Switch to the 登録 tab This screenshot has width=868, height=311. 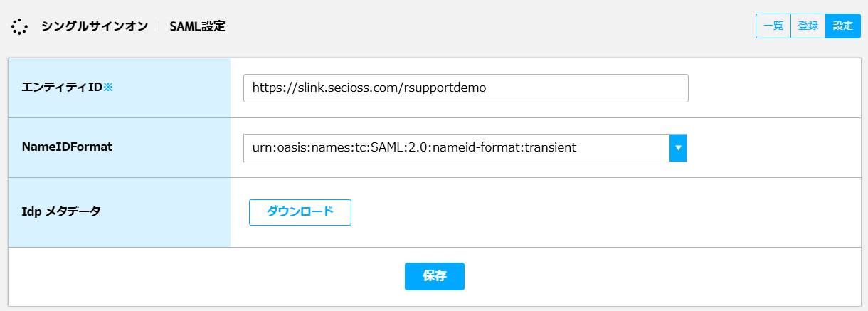coord(808,26)
